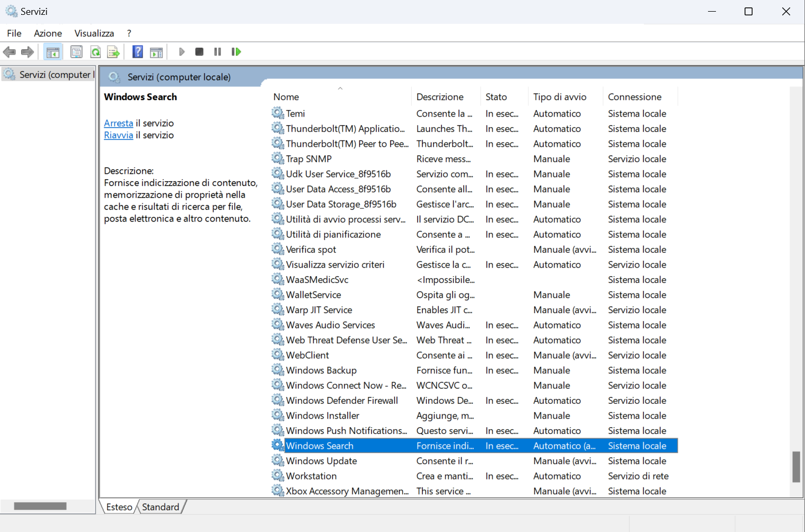Screen dimensions: 805x532
Task: Sort services by Stato column header
Action: (496, 97)
